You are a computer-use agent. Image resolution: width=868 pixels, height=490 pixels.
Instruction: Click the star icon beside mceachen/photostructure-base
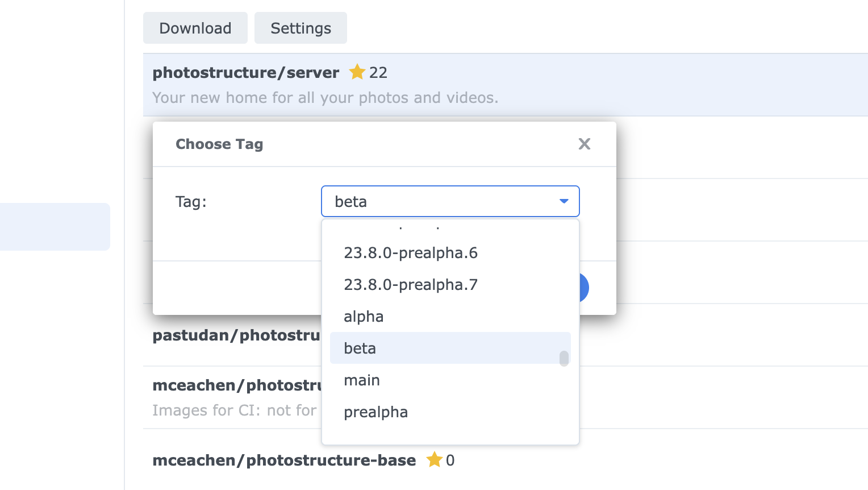click(x=434, y=459)
